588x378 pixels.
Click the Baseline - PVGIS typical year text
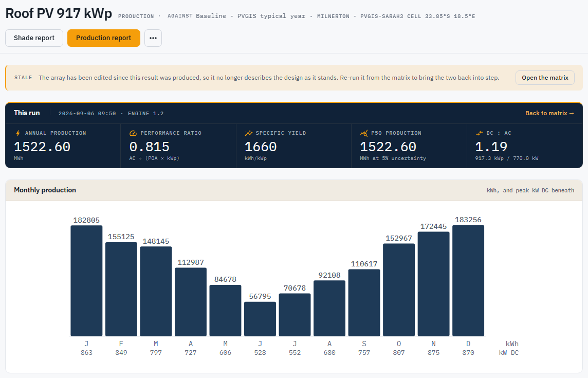click(x=250, y=16)
